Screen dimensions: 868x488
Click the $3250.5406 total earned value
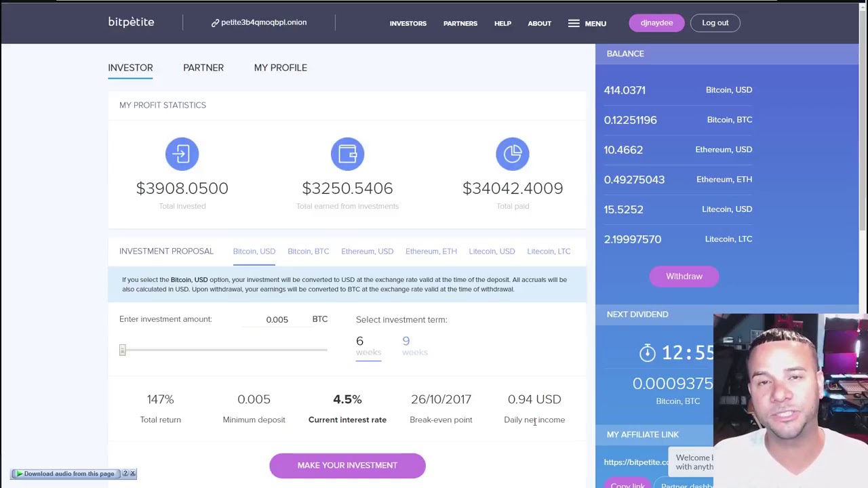pos(347,188)
